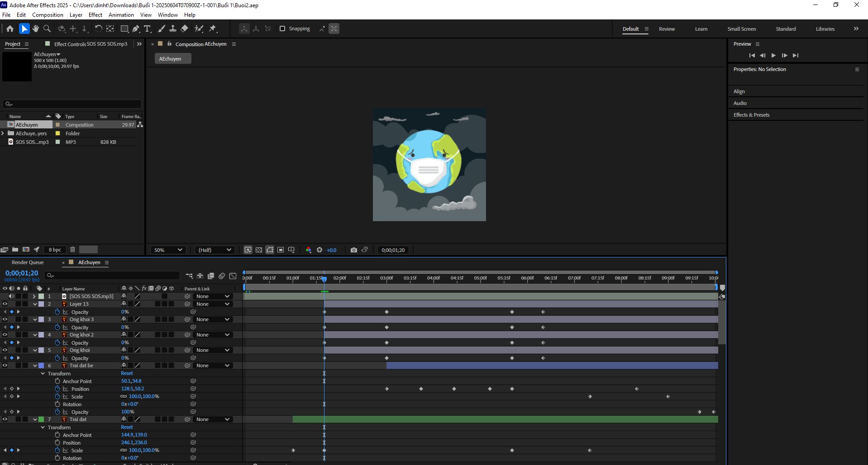Select the Pen tool
This screenshot has width=868, height=465.
[135, 28]
